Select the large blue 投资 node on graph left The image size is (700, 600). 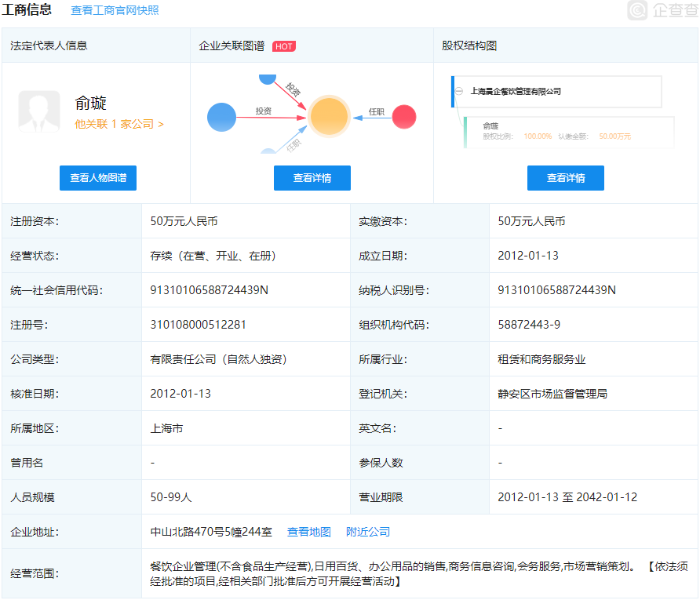221,117
